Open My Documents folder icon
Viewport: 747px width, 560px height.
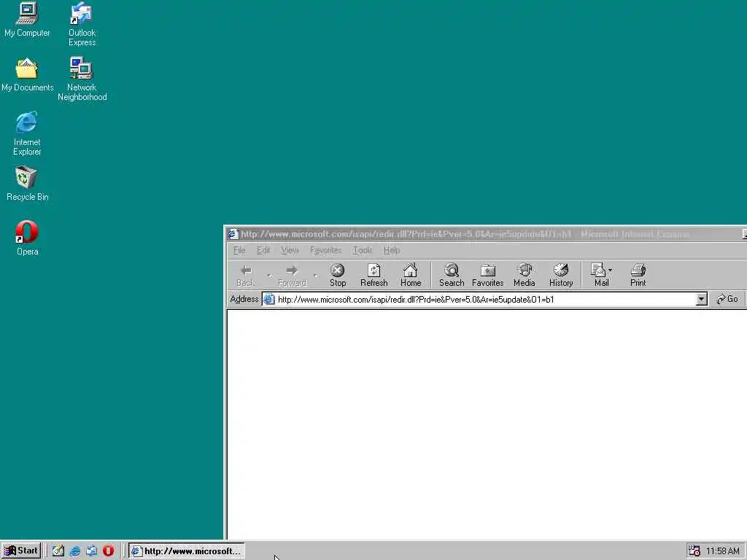pyautogui.click(x=27, y=75)
